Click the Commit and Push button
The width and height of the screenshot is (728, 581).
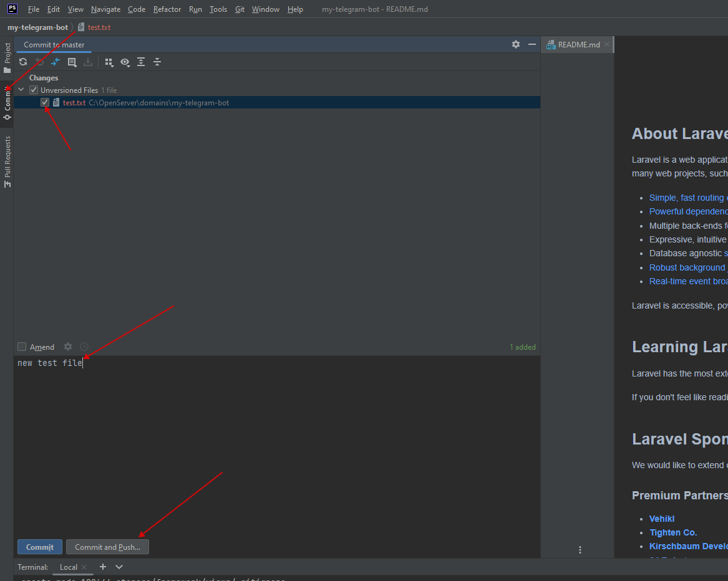[108, 547]
